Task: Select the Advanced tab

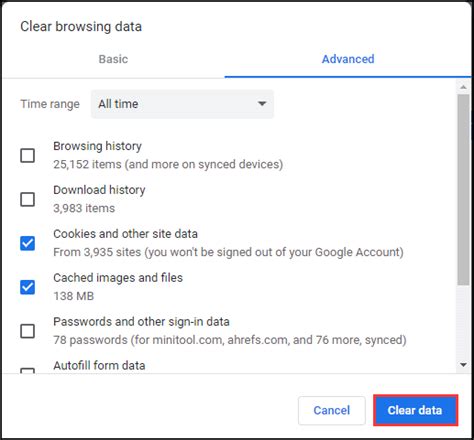Action: 348,59
